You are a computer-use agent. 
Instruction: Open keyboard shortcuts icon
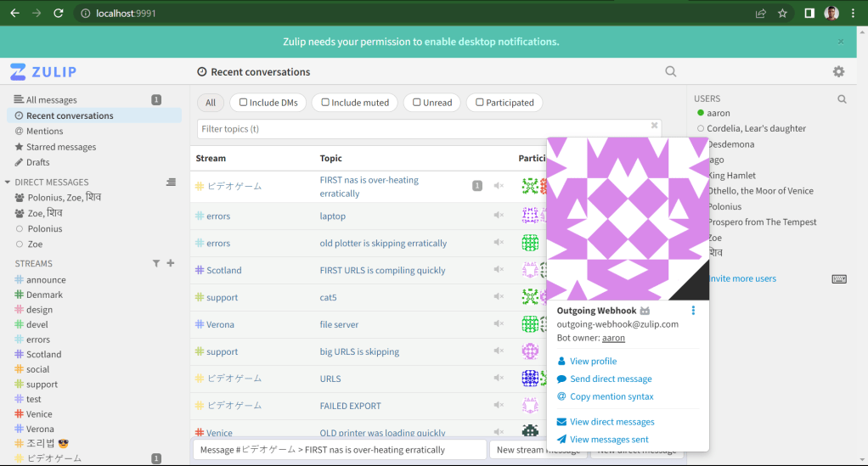(838, 278)
